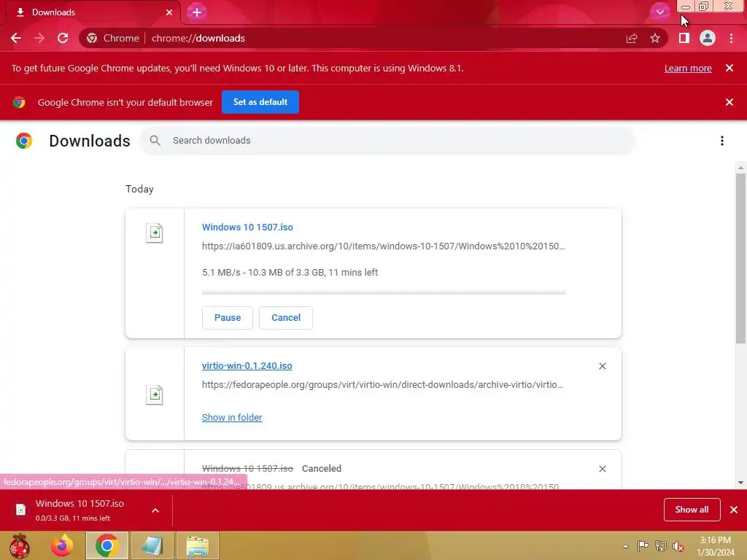Click Set as default button
The image size is (747, 560).
[260, 102]
